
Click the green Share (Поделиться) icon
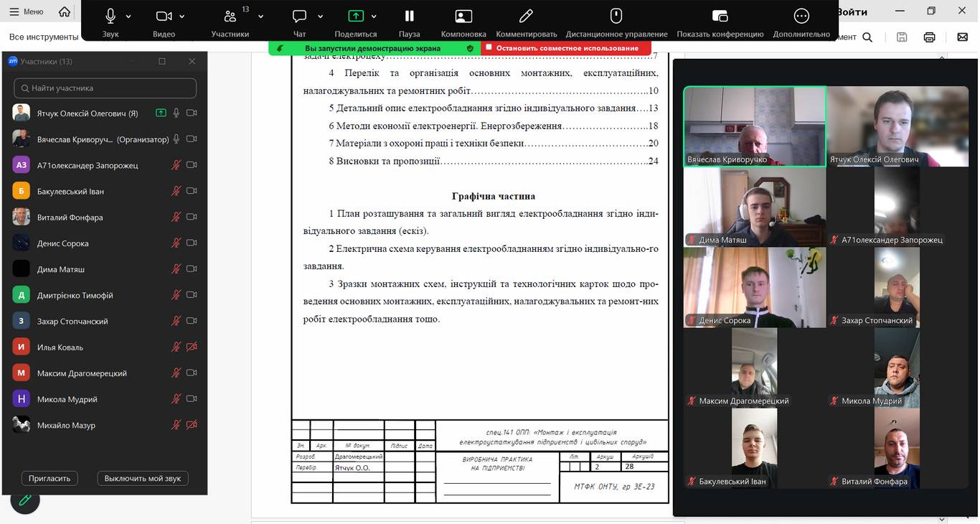click(x=355, y=17)
